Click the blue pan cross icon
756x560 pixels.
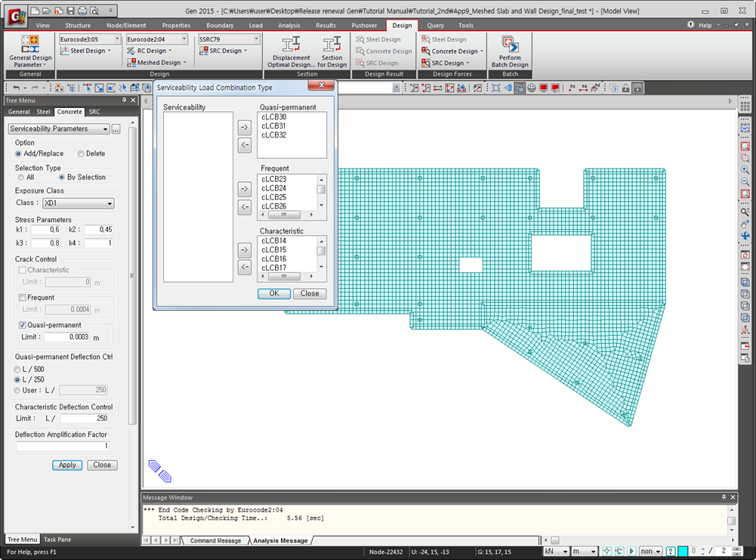pyautogui.click(x=745, y=235)
